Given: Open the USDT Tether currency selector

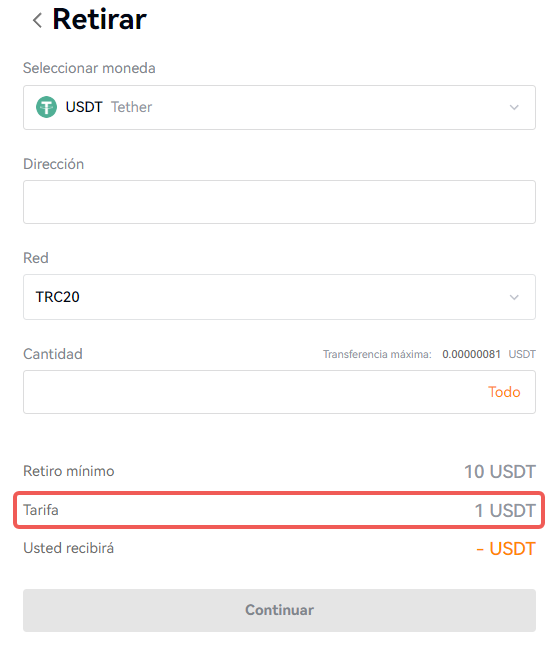Looking at the screenshot, I should coord(279,107).
